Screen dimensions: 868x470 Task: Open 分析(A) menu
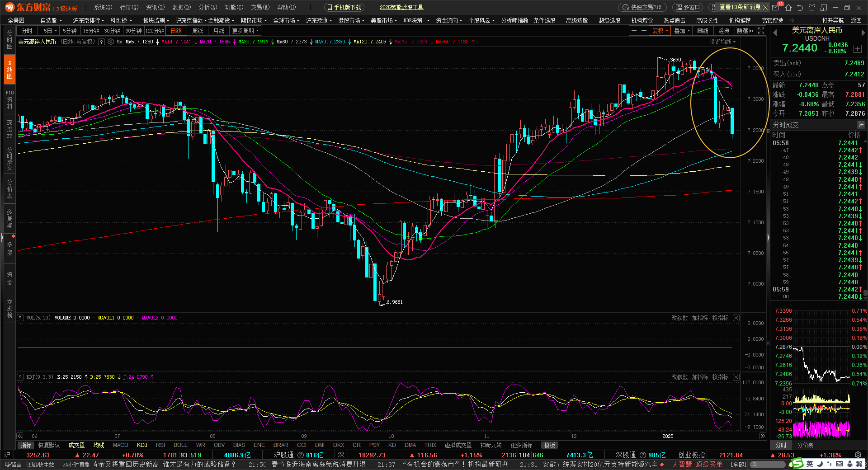point(208,7)
